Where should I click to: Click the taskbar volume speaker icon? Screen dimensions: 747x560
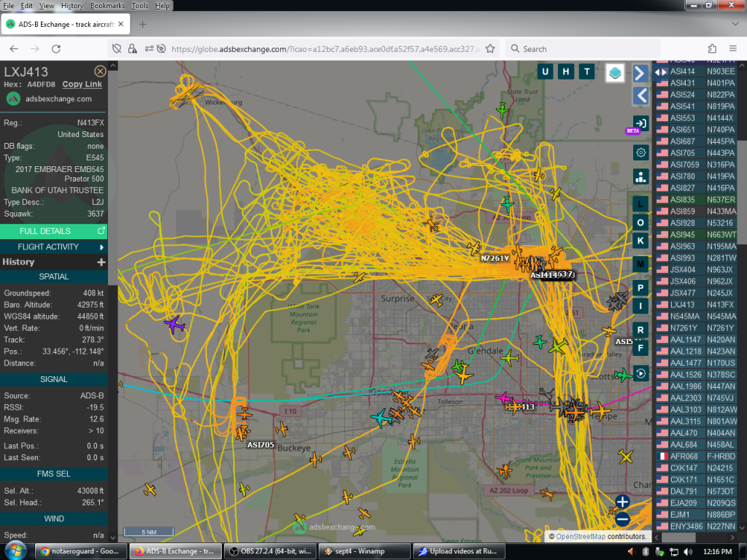pyautogui.click(x=687, y=551)
